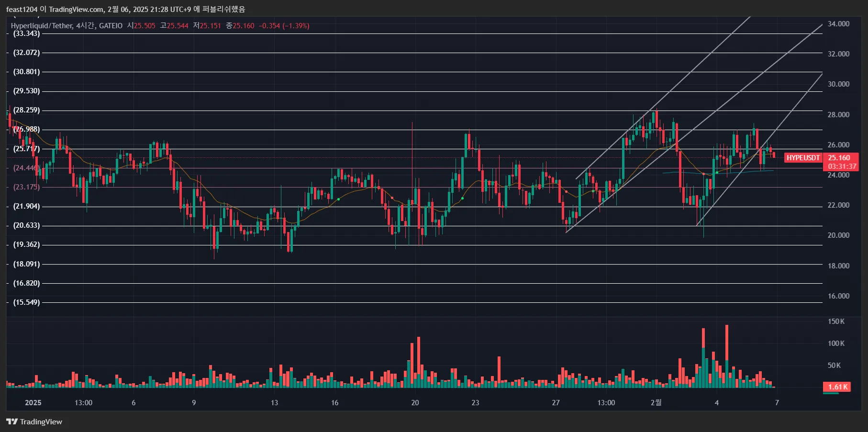Viewport: 868px width, 432px height.
Task: Click the 1.61K current volume tag
Action: point(837,387)
